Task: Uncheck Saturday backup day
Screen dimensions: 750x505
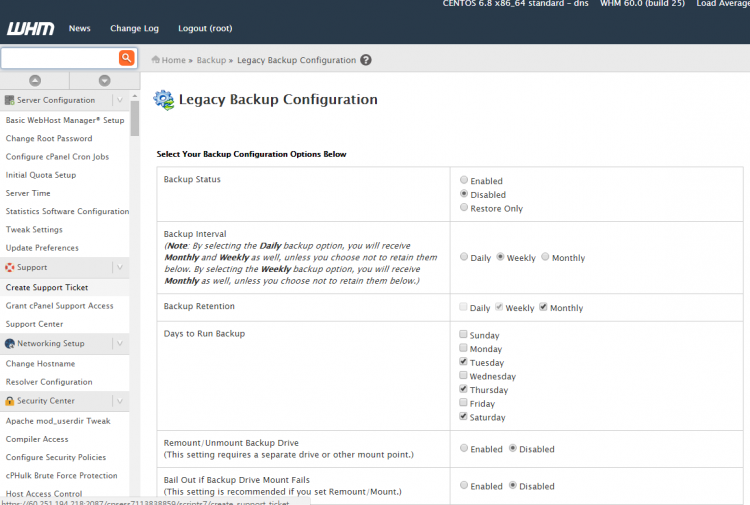Action: click(x=463, y=416)
